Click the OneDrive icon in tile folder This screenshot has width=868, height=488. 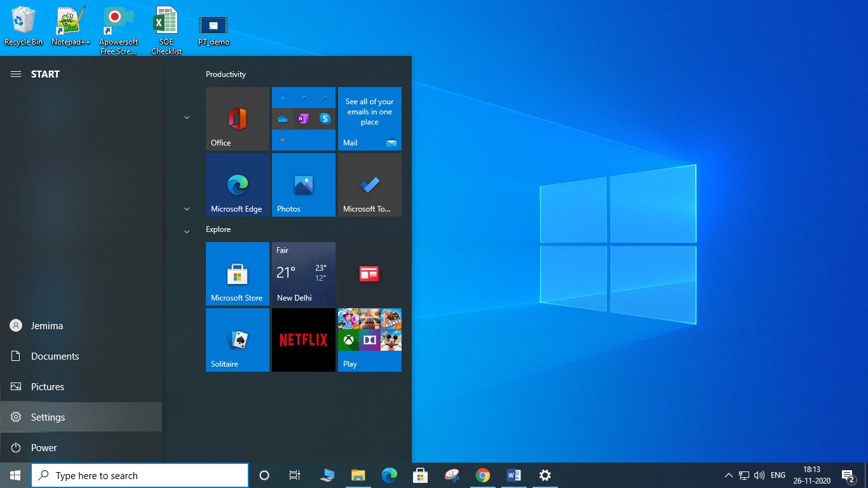(x=283, y=119)
